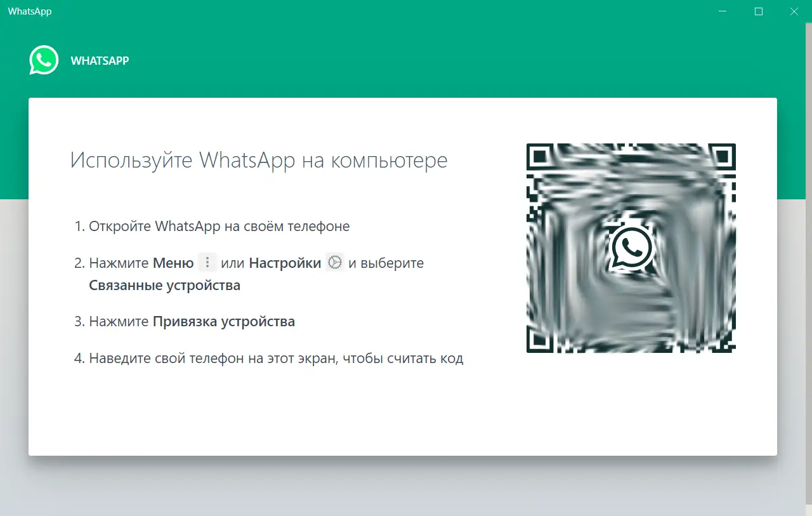Screen dimensions: 812x516
Task: Click the WhatsApp logo inside the QR code
Action: [x=631, y=248]
